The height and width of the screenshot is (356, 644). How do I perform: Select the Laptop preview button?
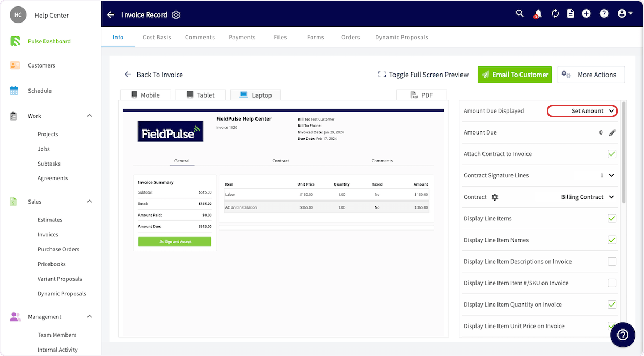click(255, 95)
